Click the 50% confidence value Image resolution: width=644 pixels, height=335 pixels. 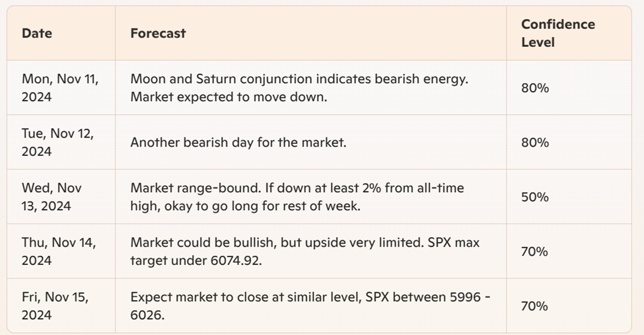[x=535, y=198]
